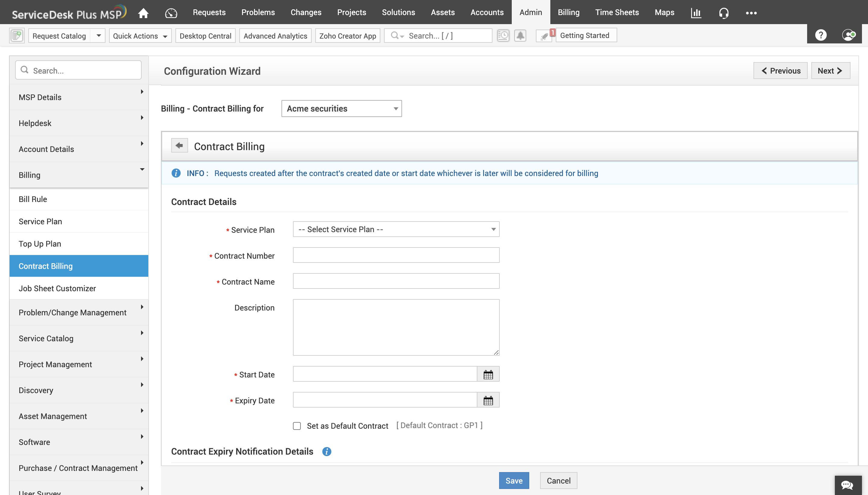Open the notifications bell icon
The image size is (868, 495).
(520, 36)
